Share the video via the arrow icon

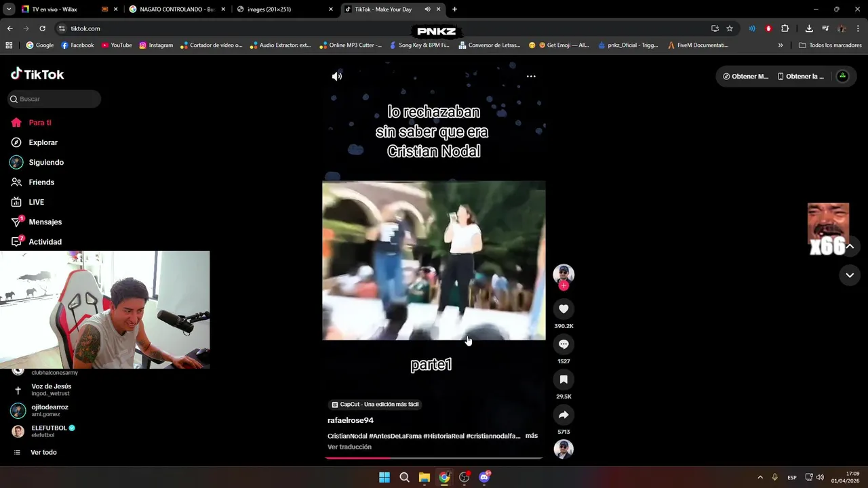[564, 415]
